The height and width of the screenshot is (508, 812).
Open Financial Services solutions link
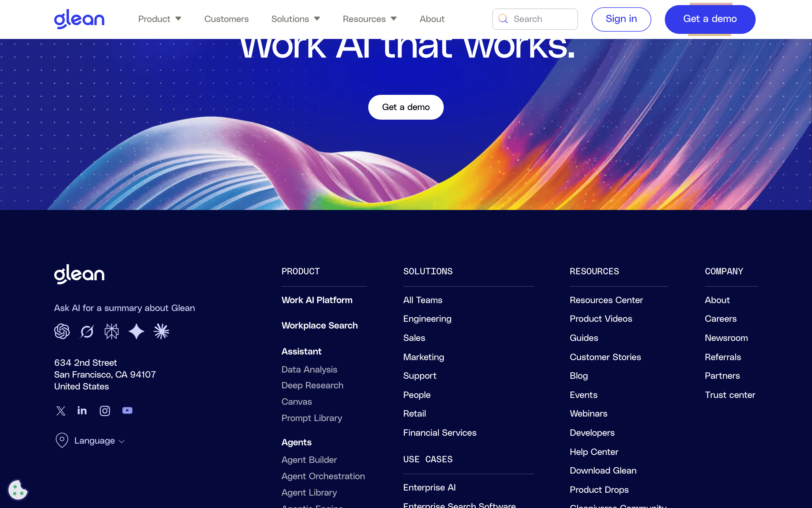click(440, 432)
